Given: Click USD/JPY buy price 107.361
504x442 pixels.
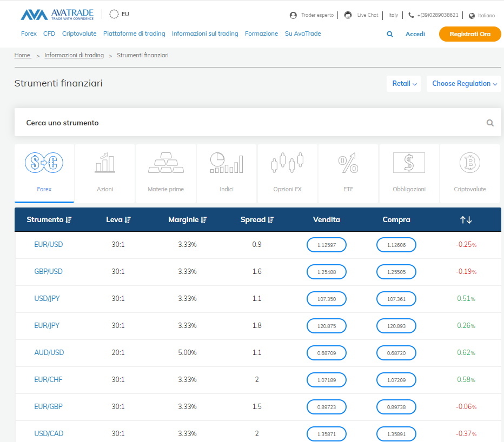Looking at the screenshot, I should click(396, 299).
